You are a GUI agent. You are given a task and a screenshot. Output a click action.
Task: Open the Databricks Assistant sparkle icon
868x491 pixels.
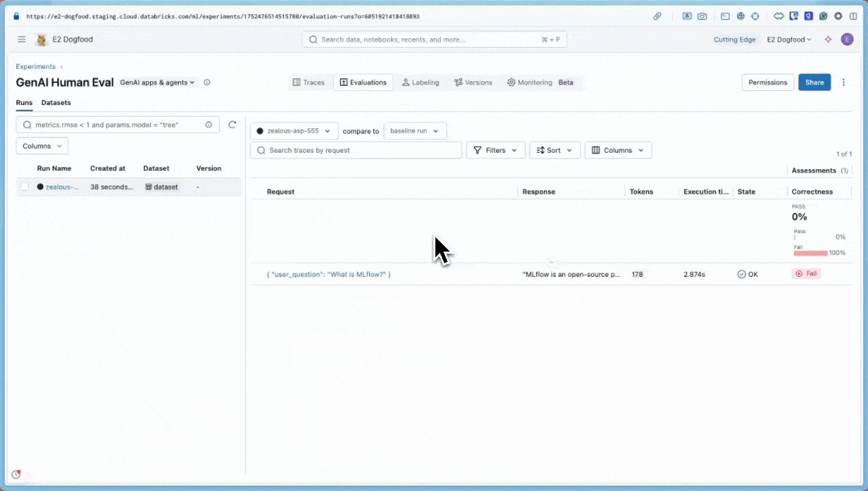click(828, 40)
